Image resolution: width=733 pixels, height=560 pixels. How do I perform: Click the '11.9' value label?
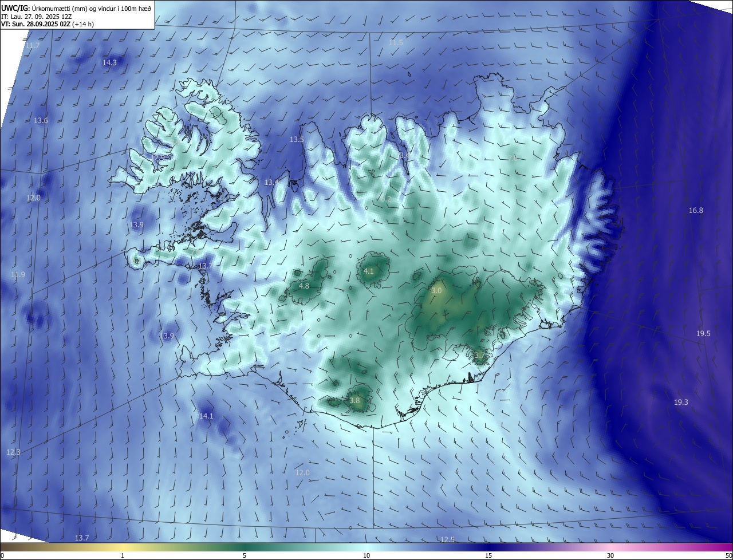[18, 275]
